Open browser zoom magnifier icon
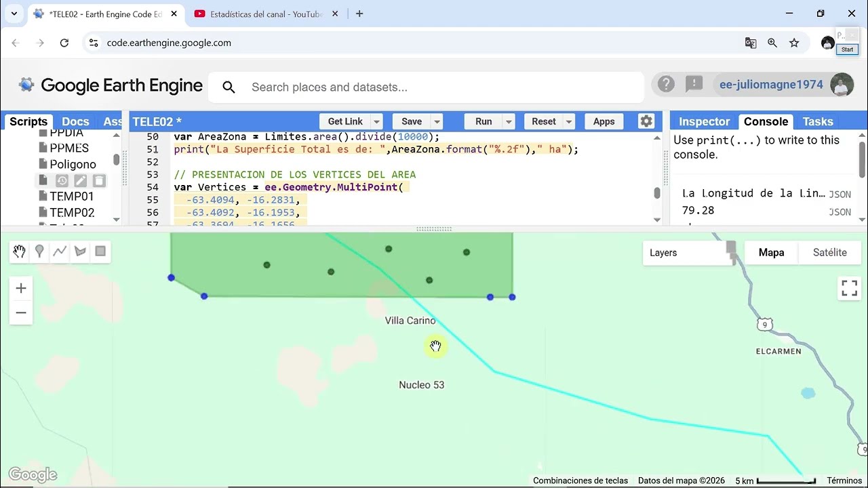868x488 pixels. click(772, 43)
